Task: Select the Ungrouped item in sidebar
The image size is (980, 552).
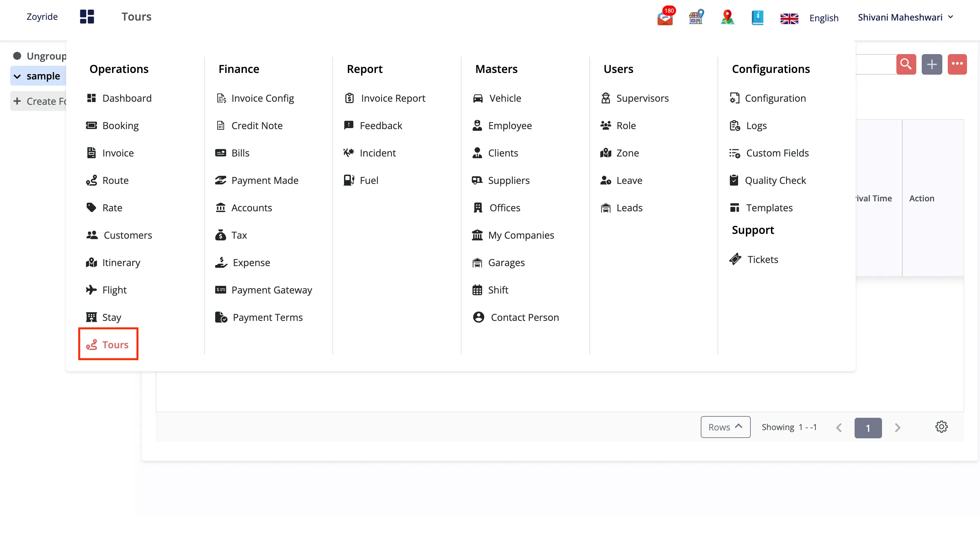Action: (40, 56)
